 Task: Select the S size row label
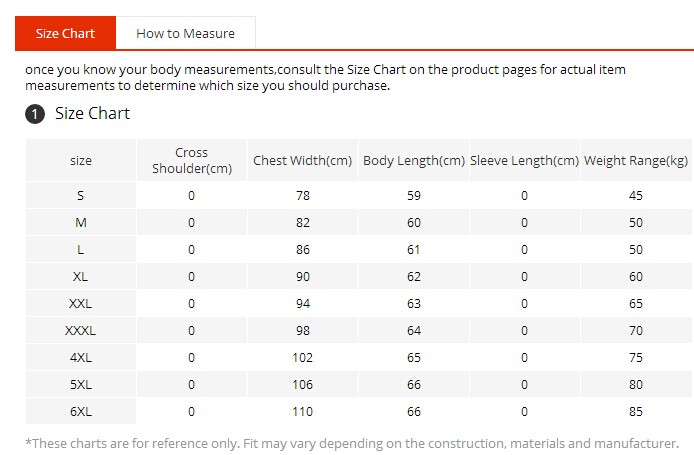(81, 195)
